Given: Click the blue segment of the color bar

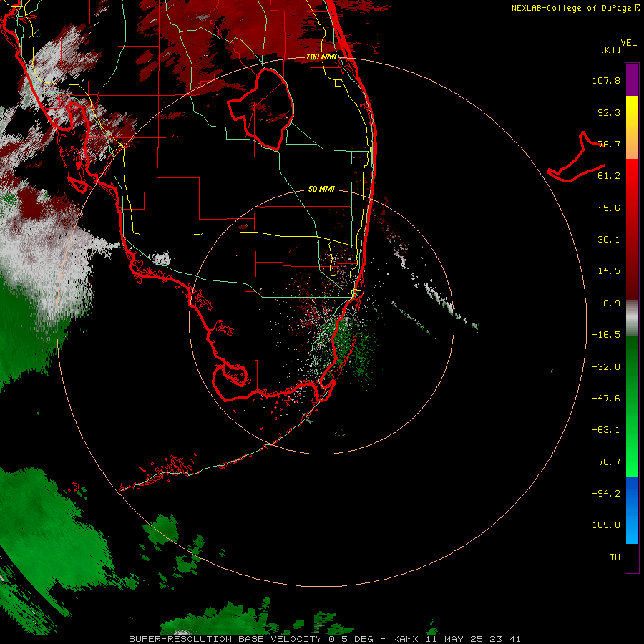Looking at the screenshot, I should (632, 510).
